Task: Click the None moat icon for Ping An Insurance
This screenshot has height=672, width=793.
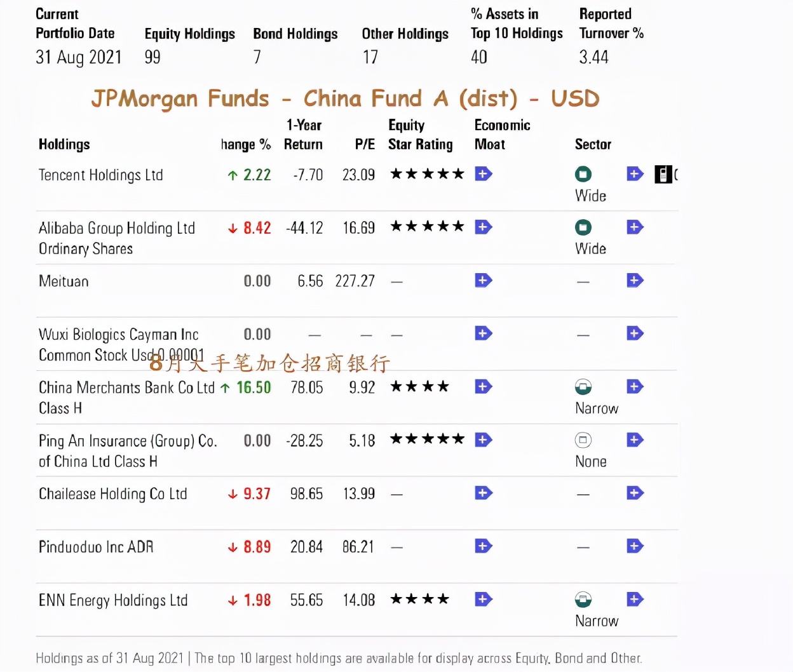Action: [x=583, y=440]
